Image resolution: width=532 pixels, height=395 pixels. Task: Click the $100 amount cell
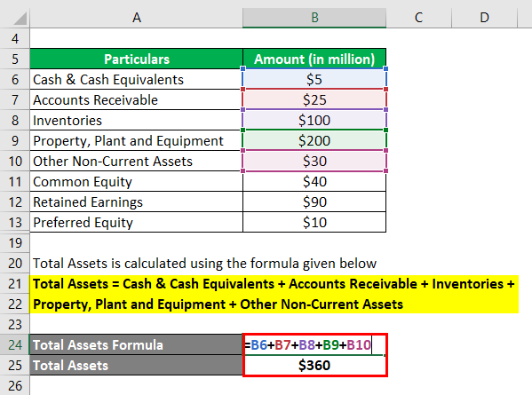point(314,120)
